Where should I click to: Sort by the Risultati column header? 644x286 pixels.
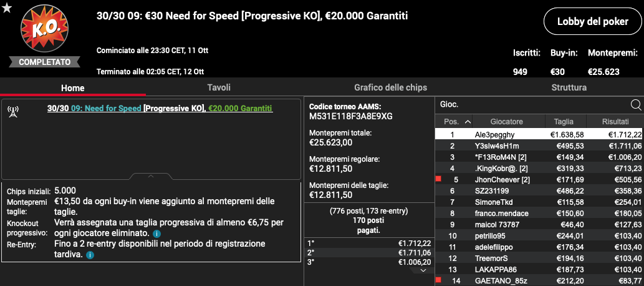click(615, 122)
